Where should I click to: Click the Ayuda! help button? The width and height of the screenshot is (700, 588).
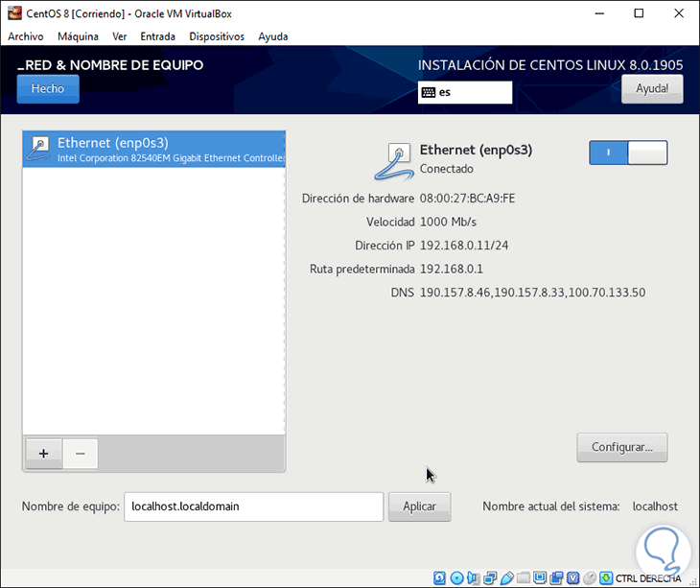click(652, 89)
